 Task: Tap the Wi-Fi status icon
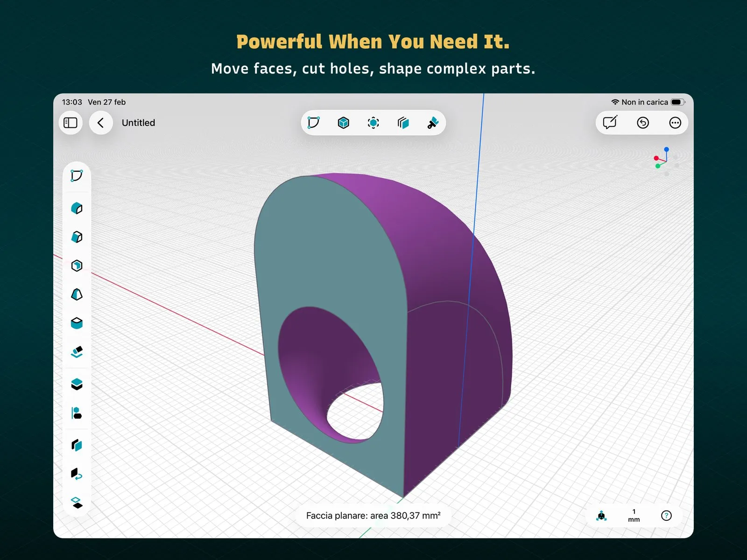(x=615, y=102)
